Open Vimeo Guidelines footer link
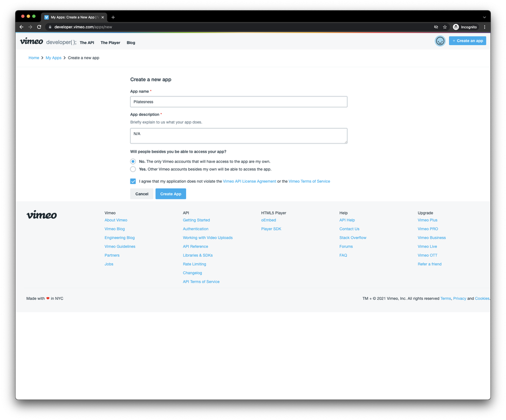The height and width of the screenshot is (420, 506). [120, 246]
